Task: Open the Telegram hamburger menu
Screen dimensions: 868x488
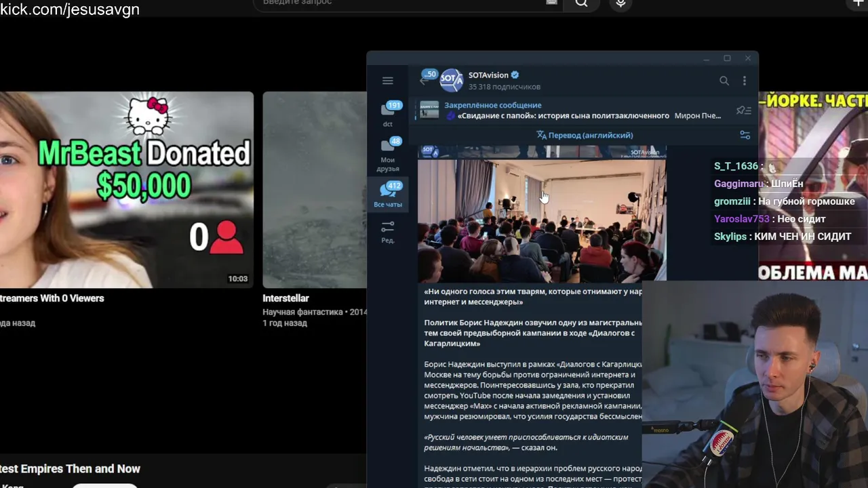Action: [387, 81]
